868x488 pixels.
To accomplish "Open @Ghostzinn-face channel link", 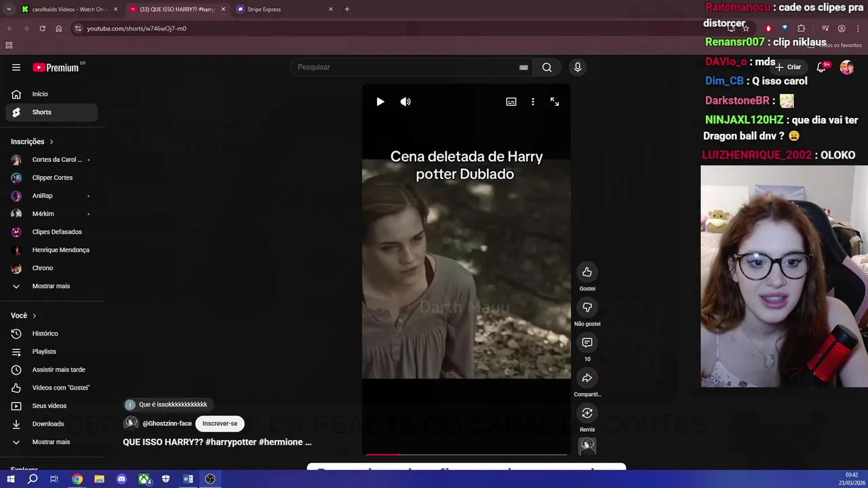I will click(167, 424).
